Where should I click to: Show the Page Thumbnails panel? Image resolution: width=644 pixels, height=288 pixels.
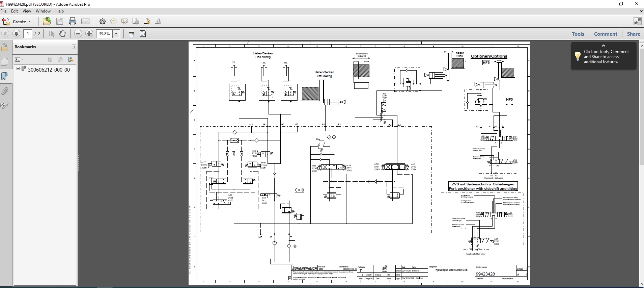click(5, 61)
